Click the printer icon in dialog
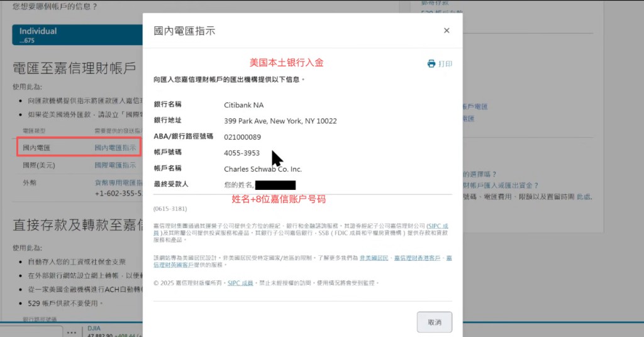This screenshot has height=337, width=644. pos(431,64)
